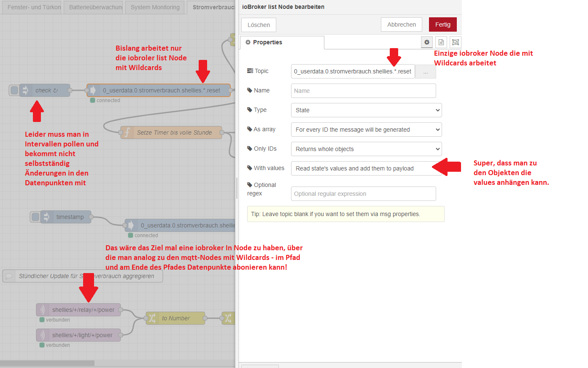Click change node icon right of 'to Number'

[228, 318]
